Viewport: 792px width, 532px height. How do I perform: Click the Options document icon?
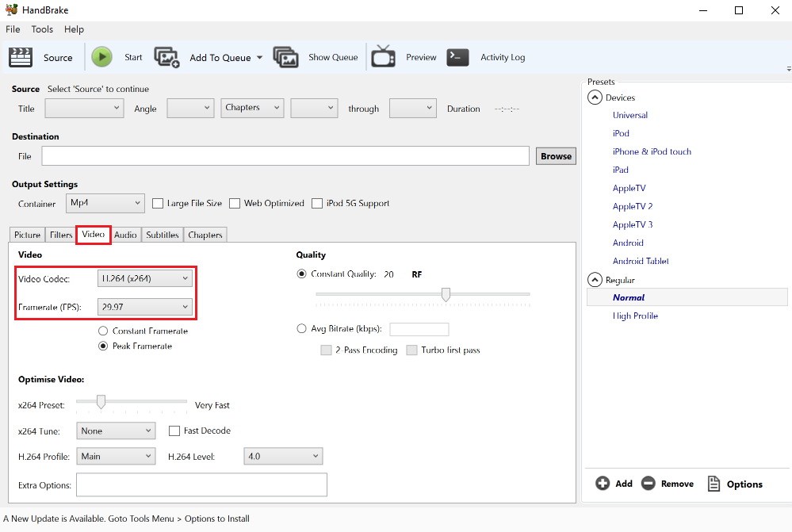click(x=714, y=484)
